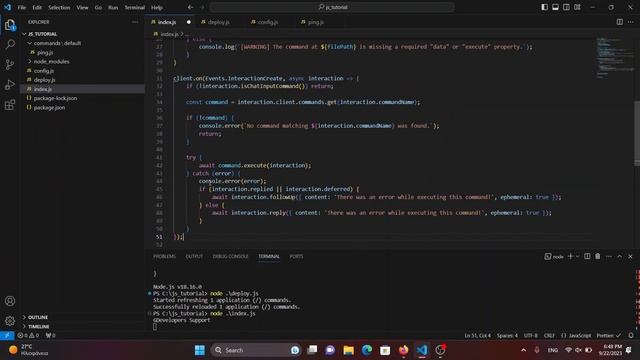
Task: Open the Run menu
Action: (x=113, y=7)
